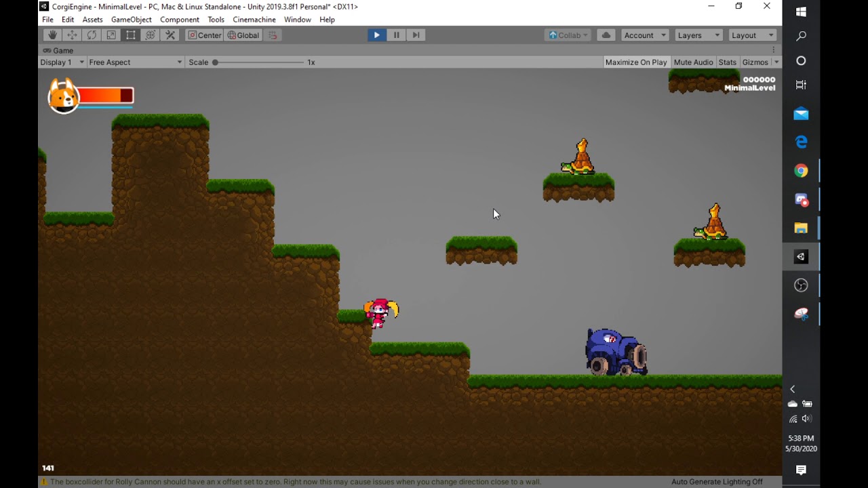Open the GameObject menu
The image size is (868, 488).
point(132,20)
